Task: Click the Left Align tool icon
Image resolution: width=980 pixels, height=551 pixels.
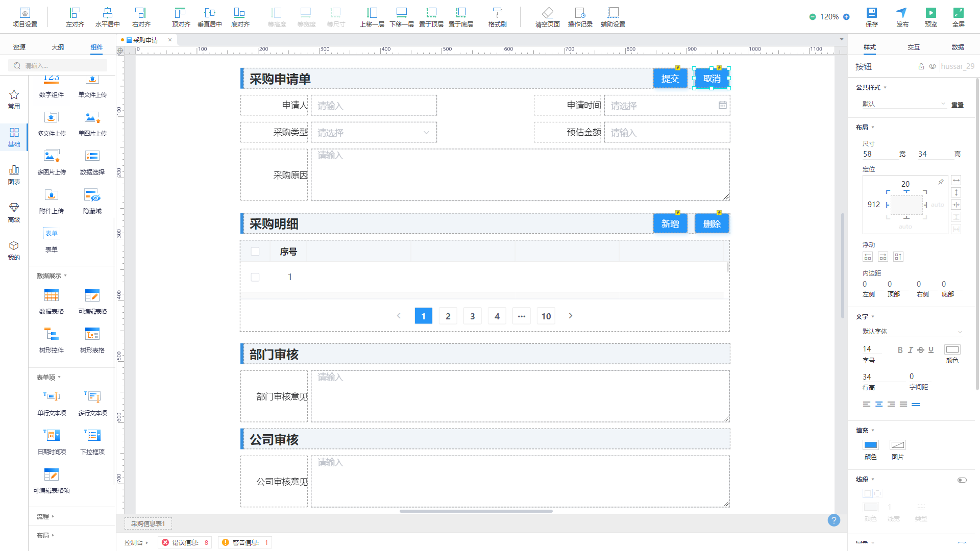Action: pyautogui.click(x=75, y=13)
